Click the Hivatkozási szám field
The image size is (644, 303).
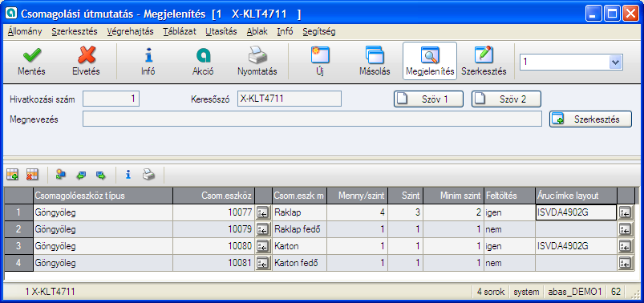click(x=111, y=99)
